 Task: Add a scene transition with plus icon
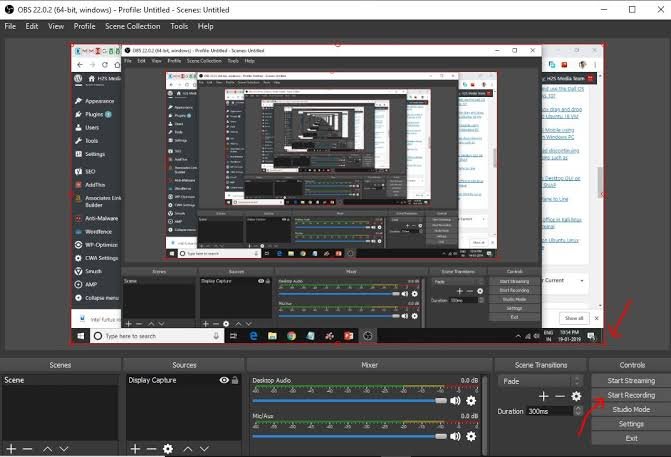click(544, 397)
